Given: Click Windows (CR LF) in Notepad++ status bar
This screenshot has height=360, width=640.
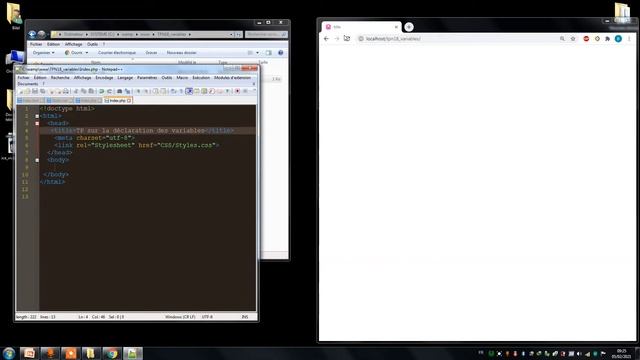Looking at the screenshot, I should coord(180,317).
